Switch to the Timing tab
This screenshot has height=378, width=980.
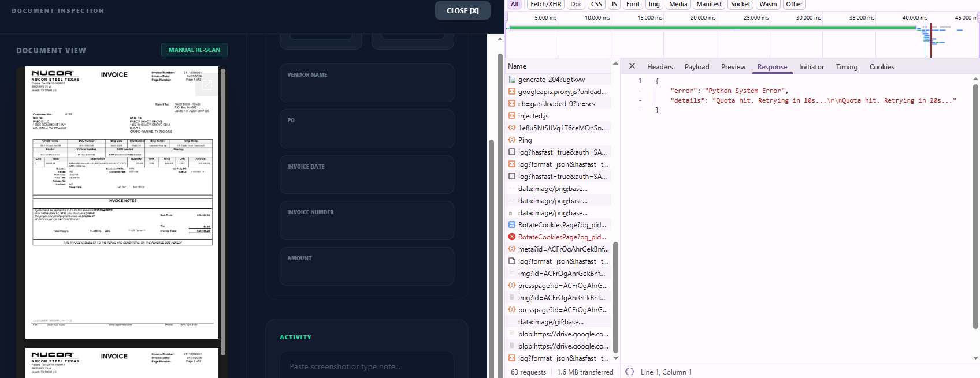(847, 67)
